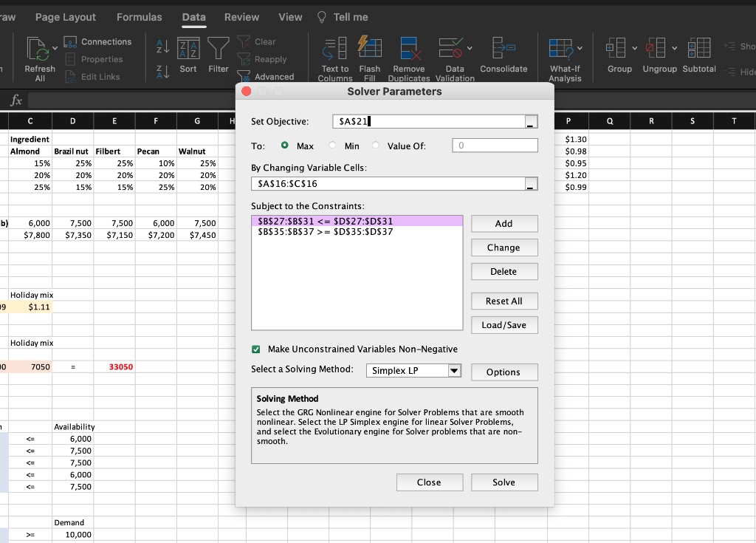756x543 pixels.
Task: Open the Simplex LP solving method dropdown
Action: click(x=454, y=371)
